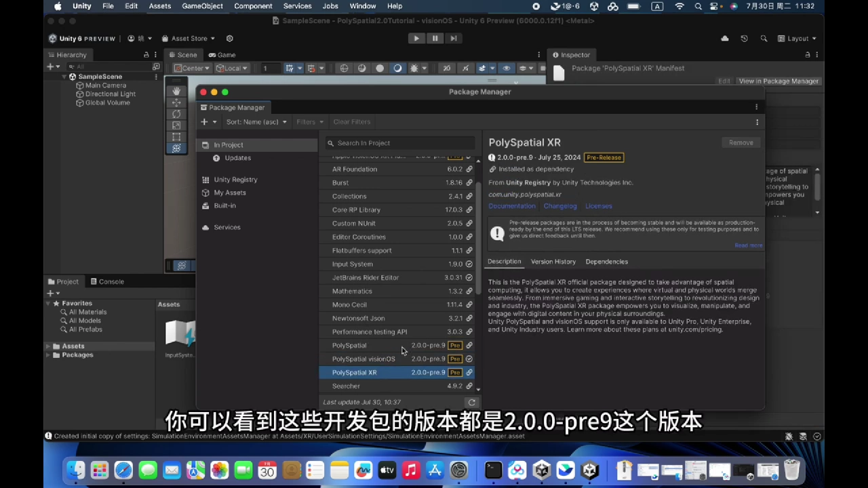The image size is (868, 488).
Task: Open the Asset Store dropdown
Action: coord(189,39)
